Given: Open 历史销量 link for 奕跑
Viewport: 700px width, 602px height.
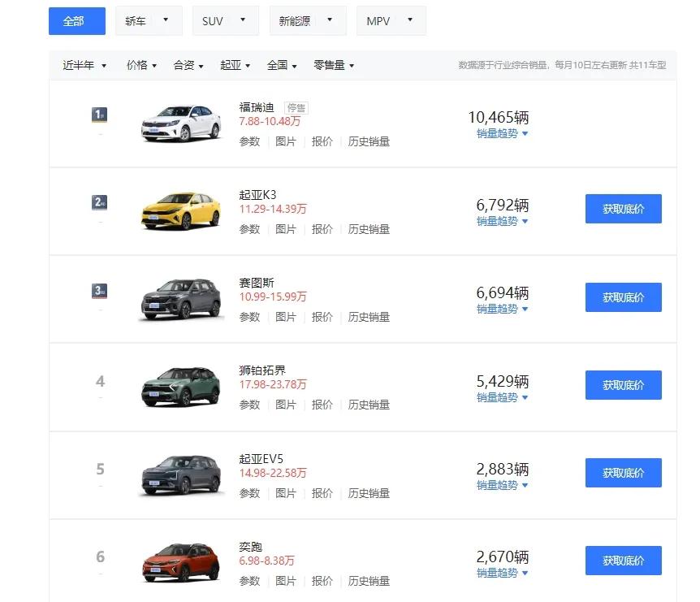Looking at the screenshot, I should [369, 581].
